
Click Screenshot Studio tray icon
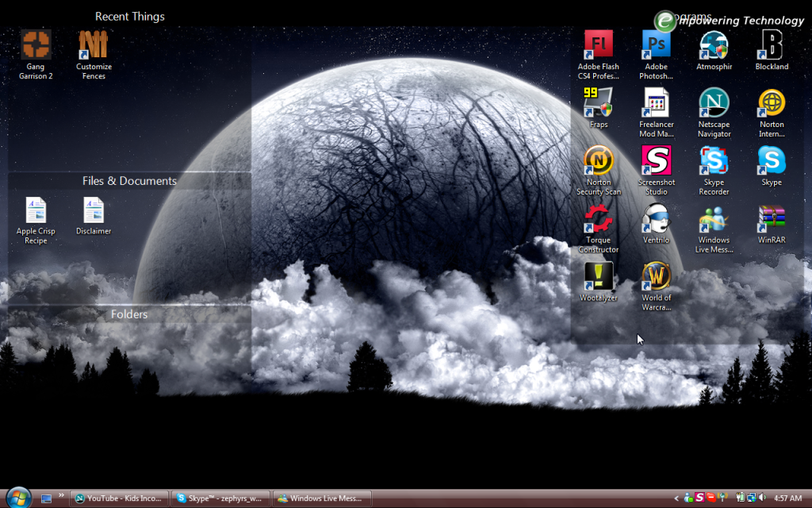(699, 498)
